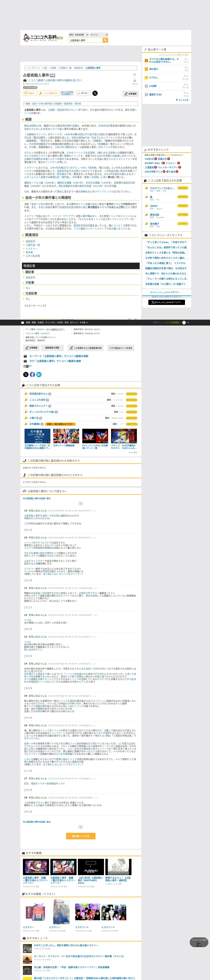Jump to 関連項目 in the contents bar
The width and height of the screenshot is (210, 980).
click(x=68, y=104)
